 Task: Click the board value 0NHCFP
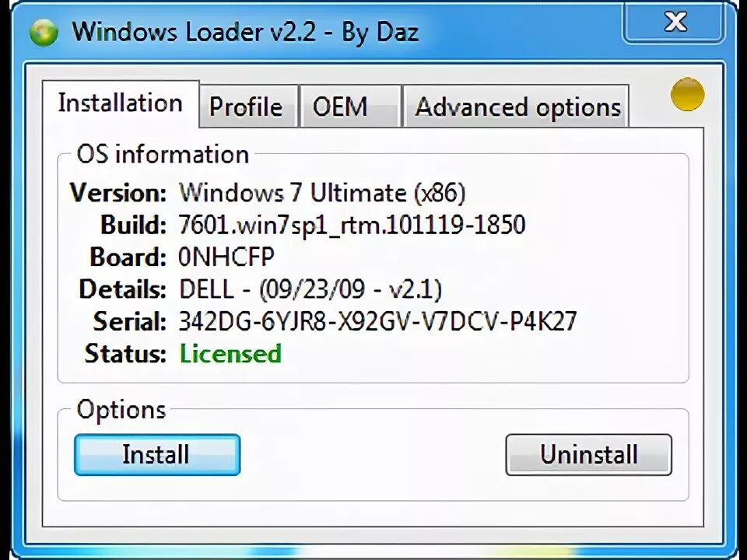[226, 257]
